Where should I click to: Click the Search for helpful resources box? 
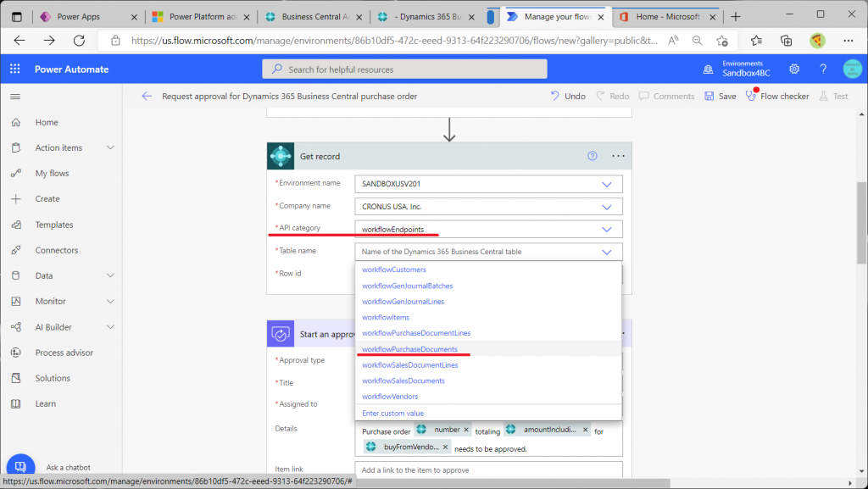404,69
